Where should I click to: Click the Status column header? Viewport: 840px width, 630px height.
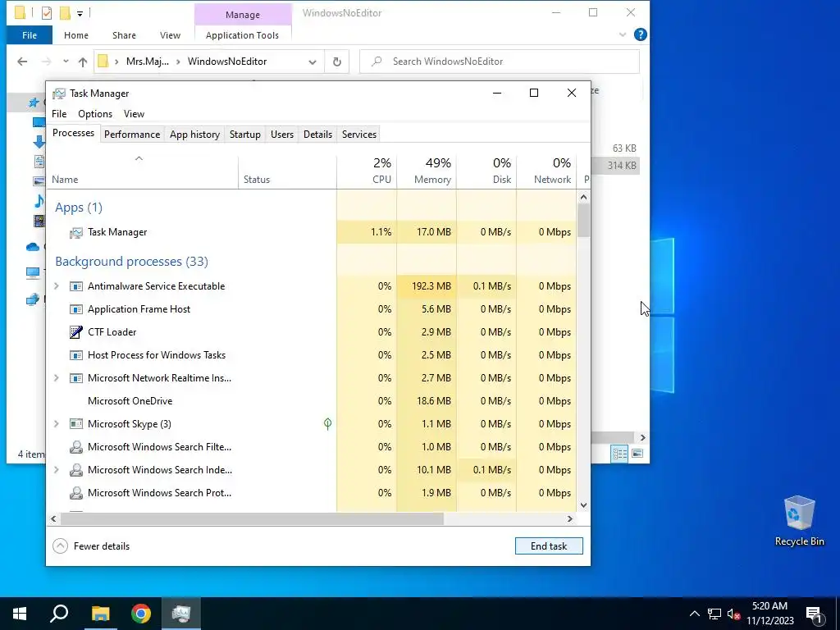pos(287,172)
